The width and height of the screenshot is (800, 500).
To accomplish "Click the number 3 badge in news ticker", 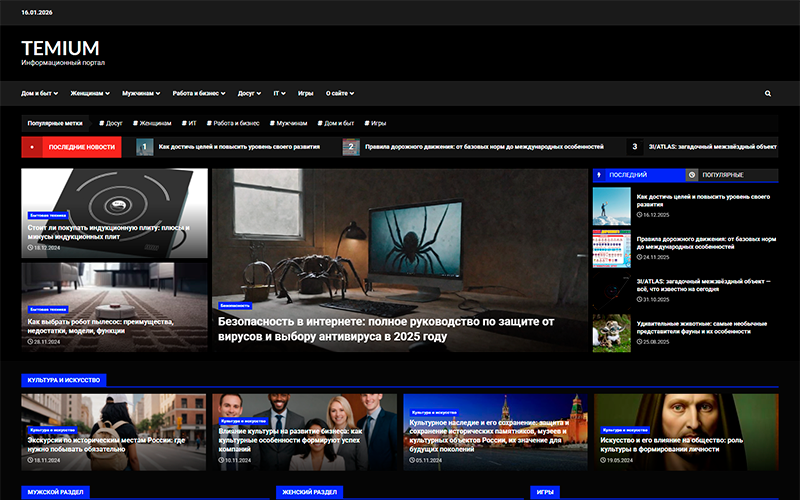I will (634, 147).
